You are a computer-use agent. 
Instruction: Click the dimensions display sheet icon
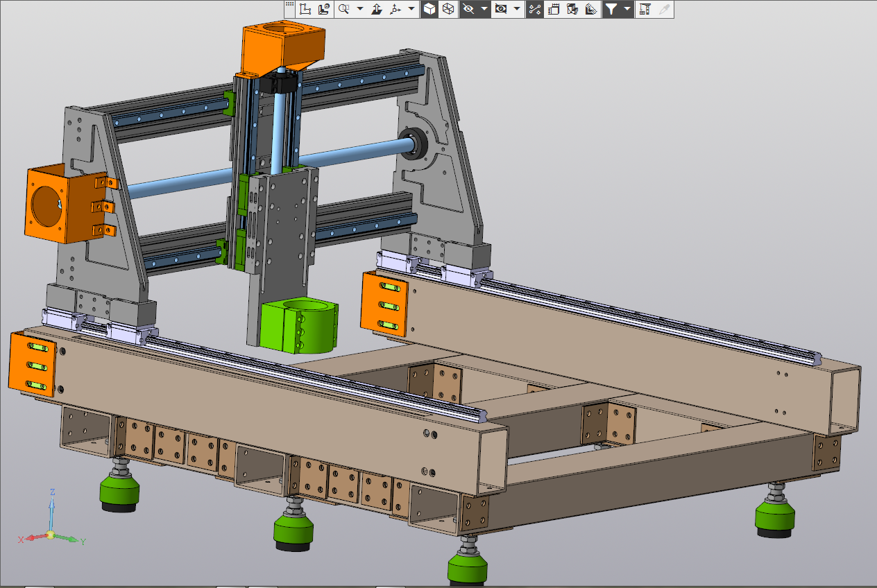(x=554, y=10)
